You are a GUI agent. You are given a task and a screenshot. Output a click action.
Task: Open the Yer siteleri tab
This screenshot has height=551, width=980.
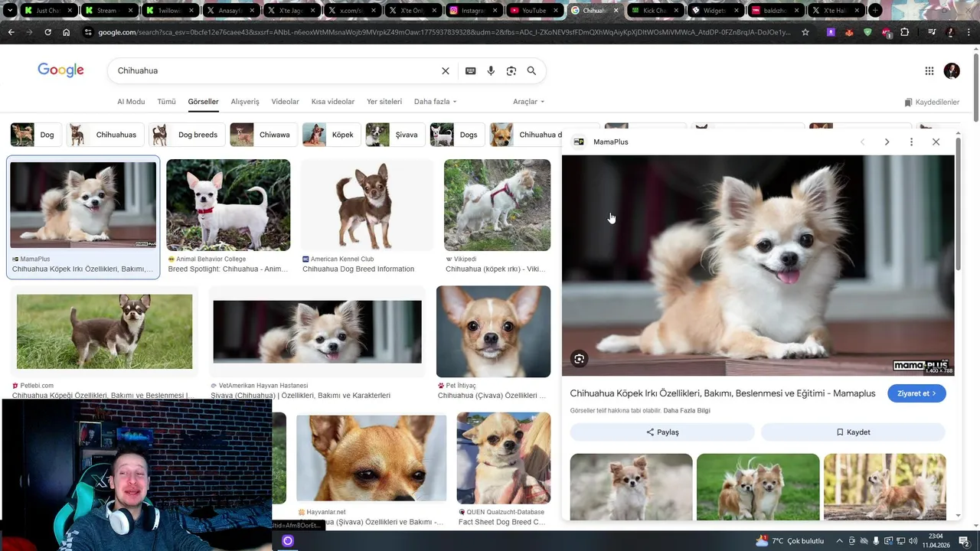click(x=384, y=102)
